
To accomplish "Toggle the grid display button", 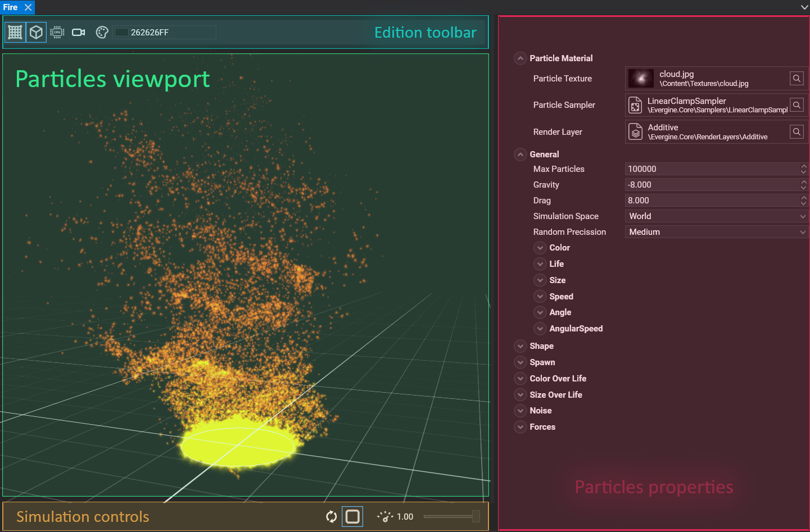I will click(x=15, y=33).
